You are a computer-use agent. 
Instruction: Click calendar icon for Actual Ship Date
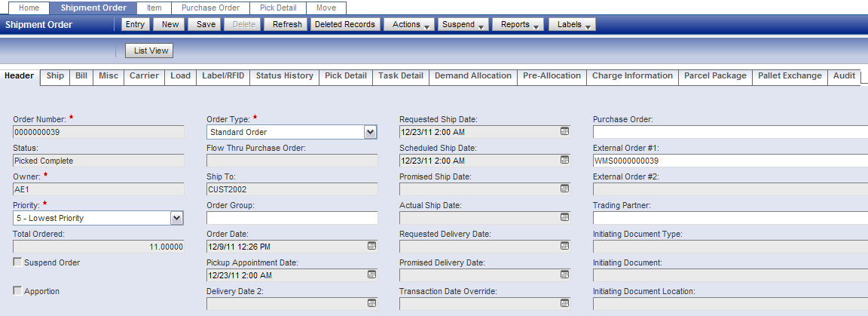click(564, 217)
